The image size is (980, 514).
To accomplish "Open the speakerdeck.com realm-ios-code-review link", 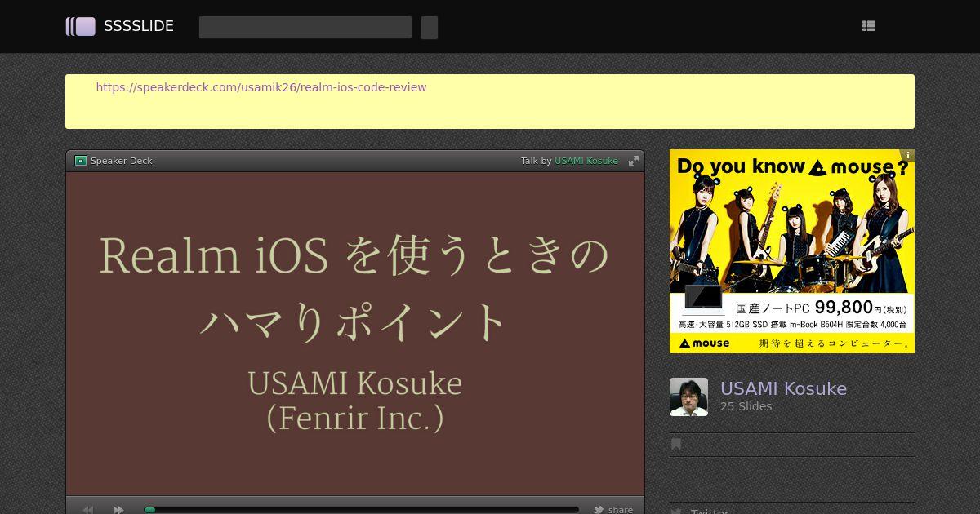I will [x=261, y=87].
